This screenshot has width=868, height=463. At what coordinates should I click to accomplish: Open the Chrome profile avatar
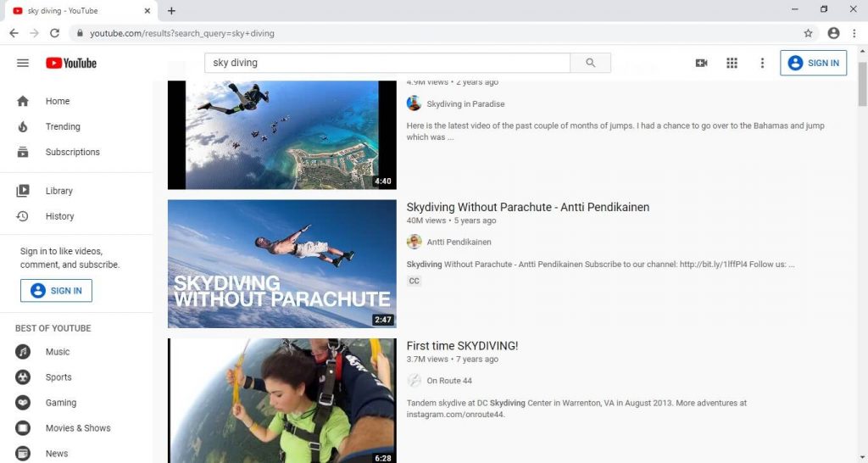[x=834, y=33]
